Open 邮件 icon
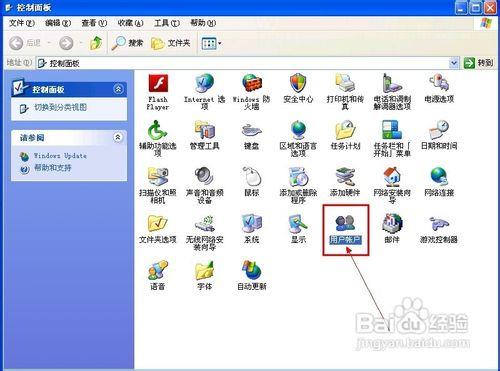The height and width of the screenshot is (371, 500). pos(392,224)
